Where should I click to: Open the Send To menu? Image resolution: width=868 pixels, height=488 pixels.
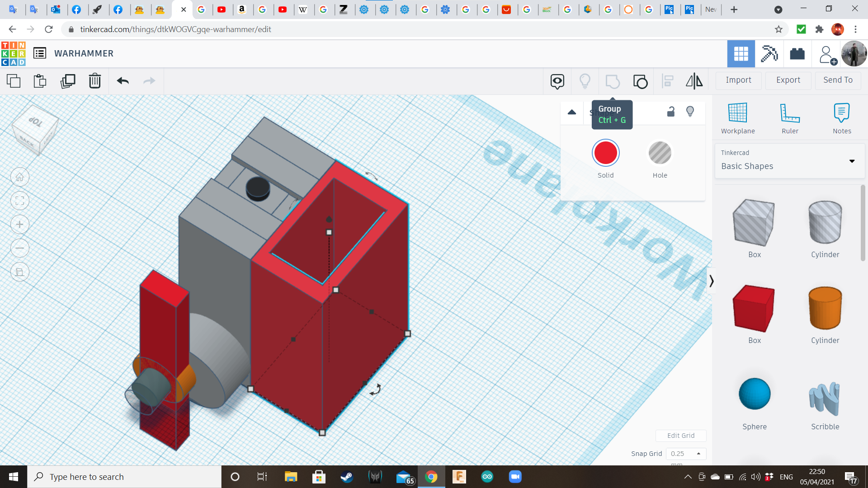(838, 80)
